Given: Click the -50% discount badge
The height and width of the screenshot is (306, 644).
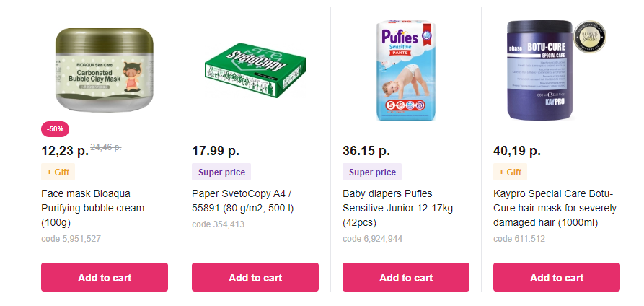Looking at the screenshot, I should coord(56,128).
